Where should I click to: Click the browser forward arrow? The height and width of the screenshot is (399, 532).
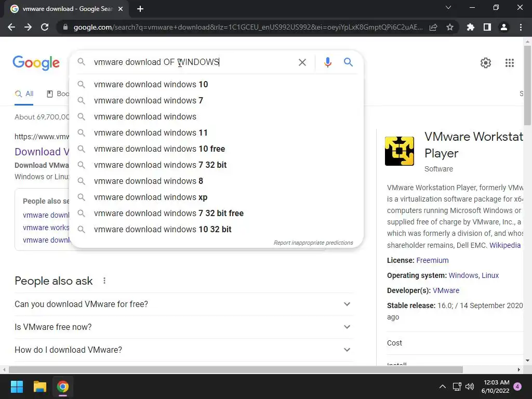tap(28, 27)
